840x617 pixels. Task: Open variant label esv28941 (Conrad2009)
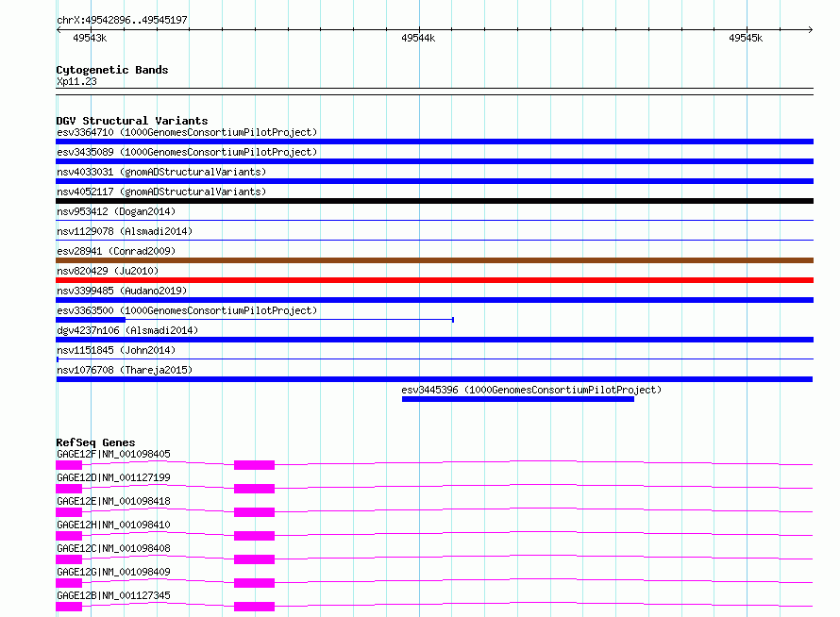coord(116,251)
